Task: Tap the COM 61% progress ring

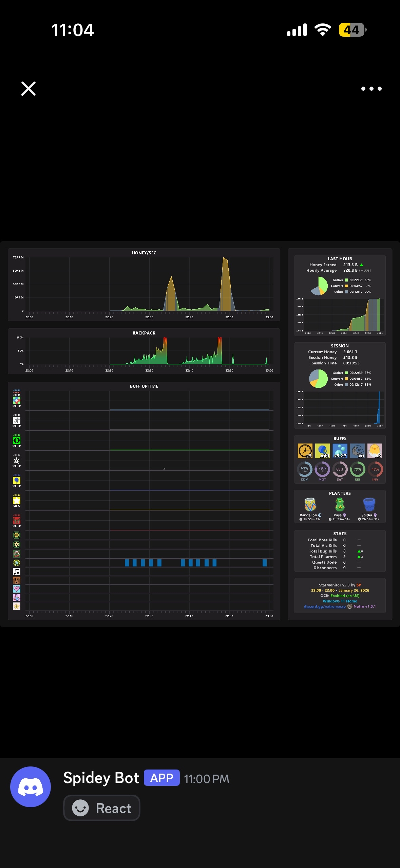Action: pos(305,469)
